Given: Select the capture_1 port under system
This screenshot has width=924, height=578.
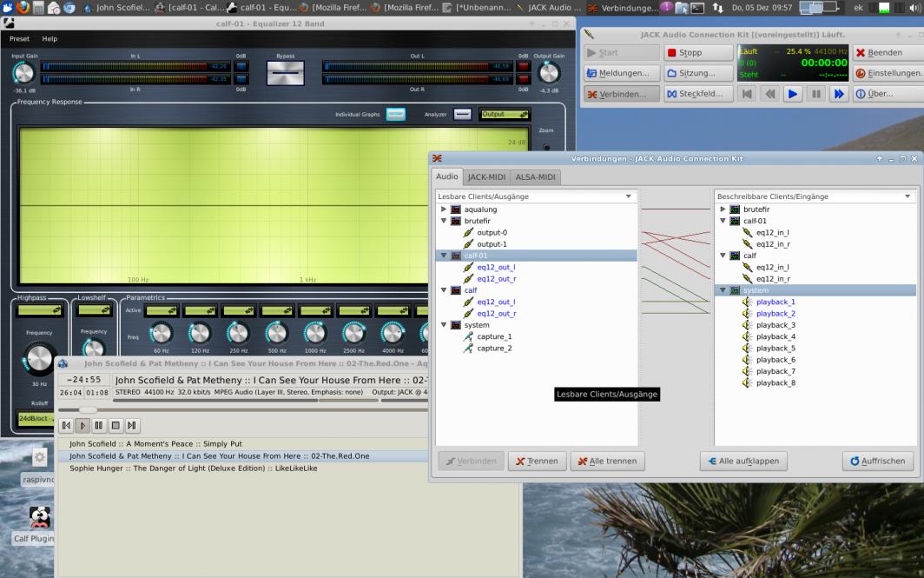Looking at the screenshot, I should tap(494, 336).
